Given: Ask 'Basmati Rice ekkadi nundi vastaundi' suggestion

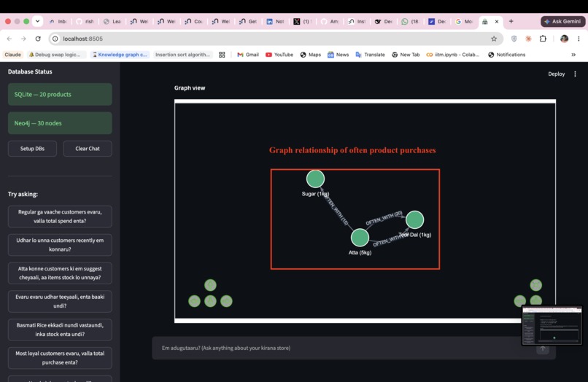Looking at the screenshot, I should point(60,330).
